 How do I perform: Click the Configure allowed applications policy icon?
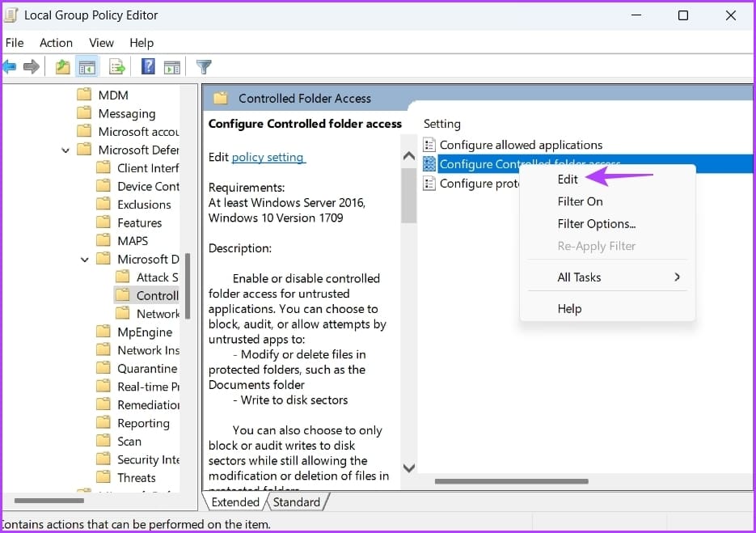[x=429, y=144]
